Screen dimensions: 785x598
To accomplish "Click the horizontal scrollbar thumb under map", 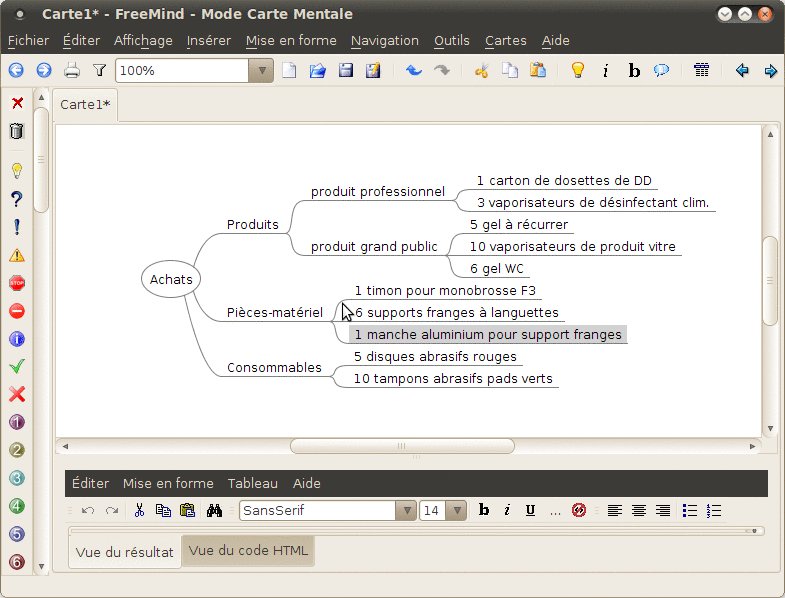I will [x=402, y=446].
